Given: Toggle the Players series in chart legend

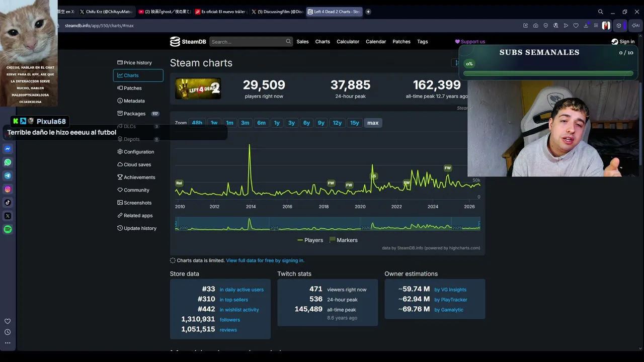Looking at the screenshot, I should pyautogui.click(x=310, y=240).
